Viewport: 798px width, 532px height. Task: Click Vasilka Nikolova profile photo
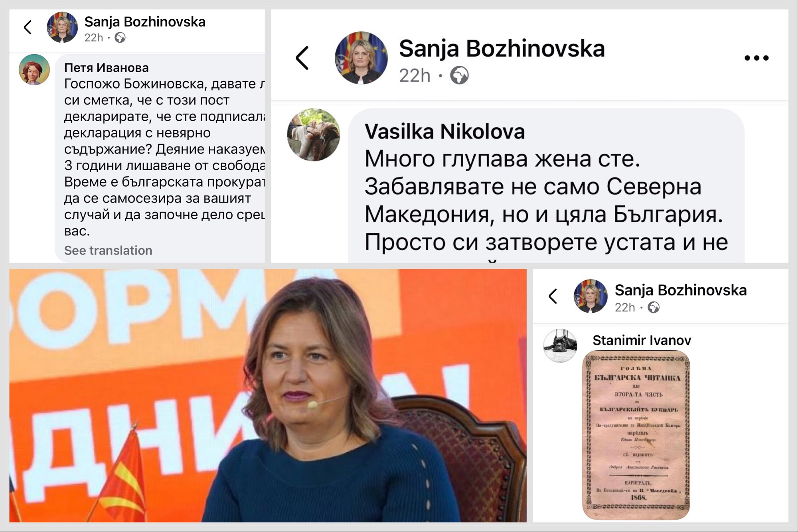tap(314, 135)
